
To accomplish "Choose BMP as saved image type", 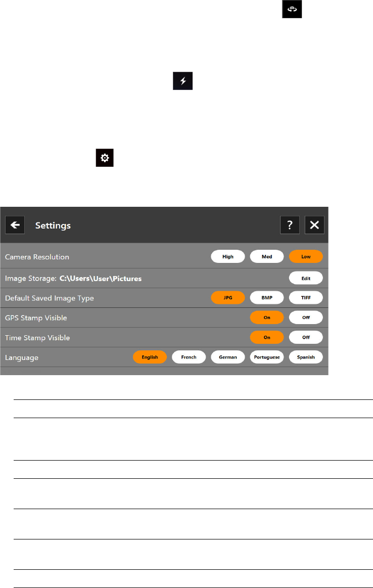I will [267, 298].
